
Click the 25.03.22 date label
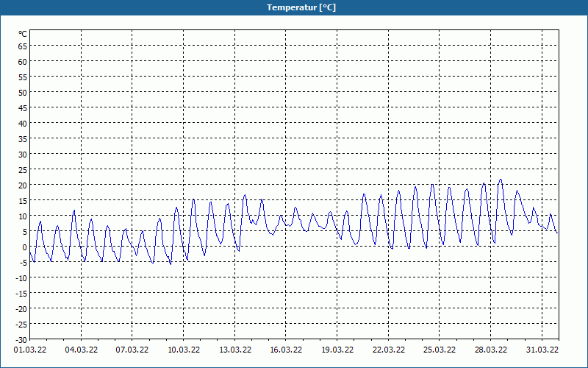click(440, 350)
